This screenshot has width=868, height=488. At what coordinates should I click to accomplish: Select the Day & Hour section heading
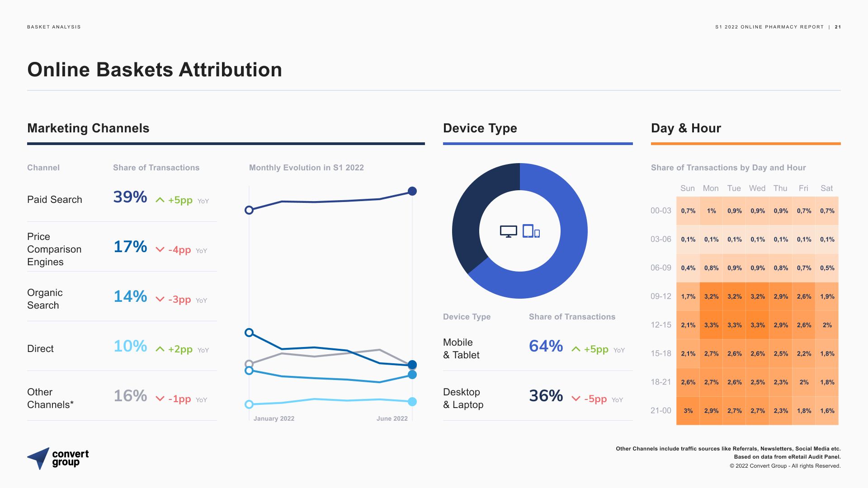point(686,128)
